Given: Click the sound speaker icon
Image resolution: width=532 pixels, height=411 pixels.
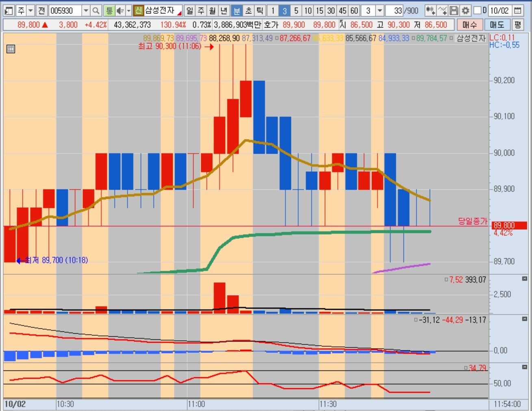Looking at the screenshot, I should tap(120, 11).
